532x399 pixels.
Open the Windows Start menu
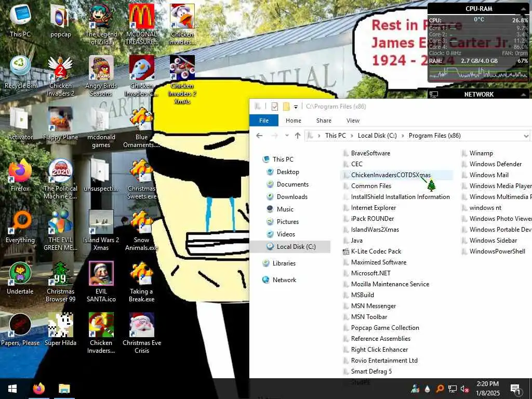coord(12,389)
